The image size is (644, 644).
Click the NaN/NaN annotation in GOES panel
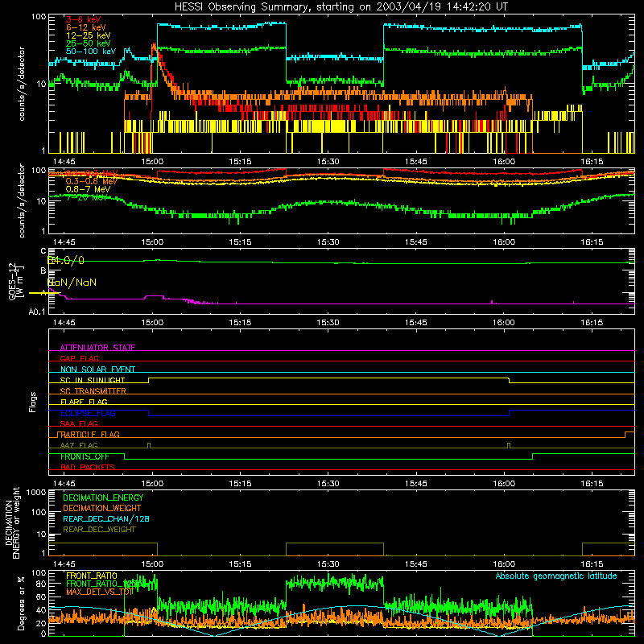pos(72,283)
